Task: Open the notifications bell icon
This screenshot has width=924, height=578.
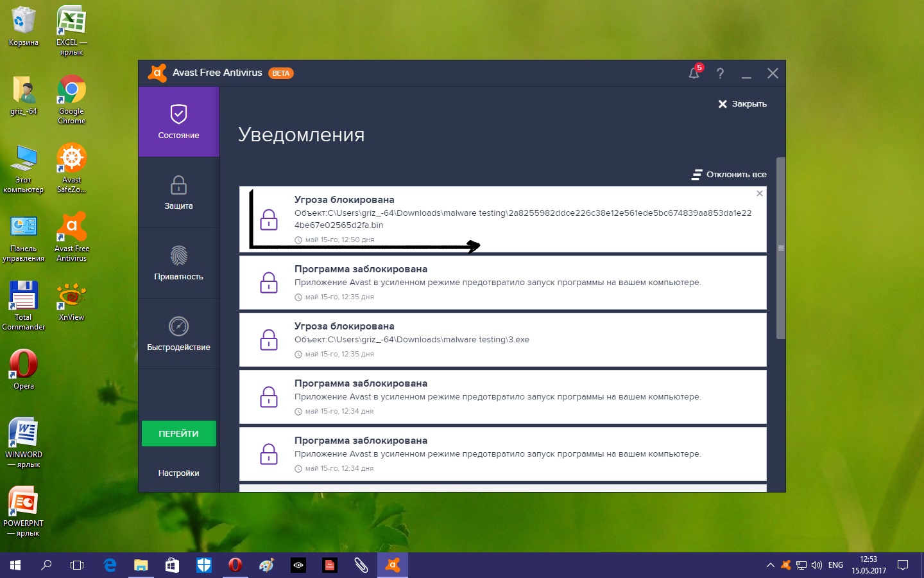Action: pyautogui.click(x=694, y=73)
